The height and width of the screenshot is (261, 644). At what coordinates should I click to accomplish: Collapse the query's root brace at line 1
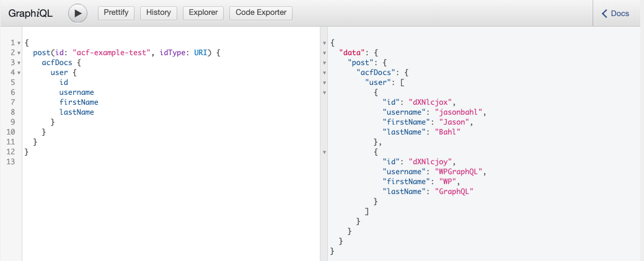(19, 43)
